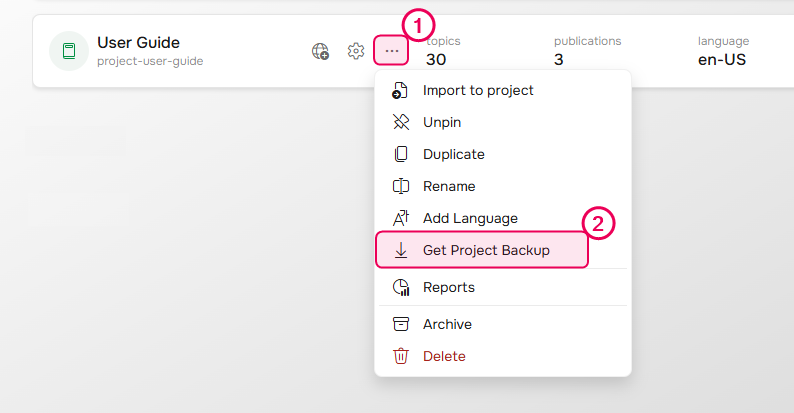Click the Import to project icon
Image resolution: width=794 pixels, height=413 pixels.
pyautogui.click(x=400, y=91)
